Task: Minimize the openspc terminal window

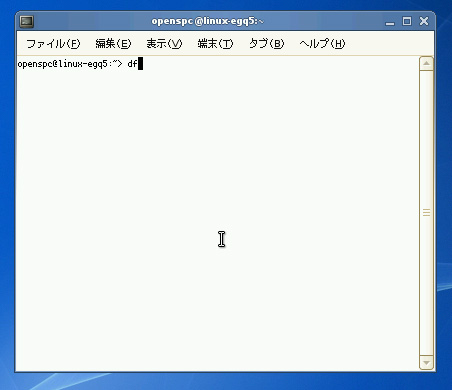Action: tap(390, 22)
